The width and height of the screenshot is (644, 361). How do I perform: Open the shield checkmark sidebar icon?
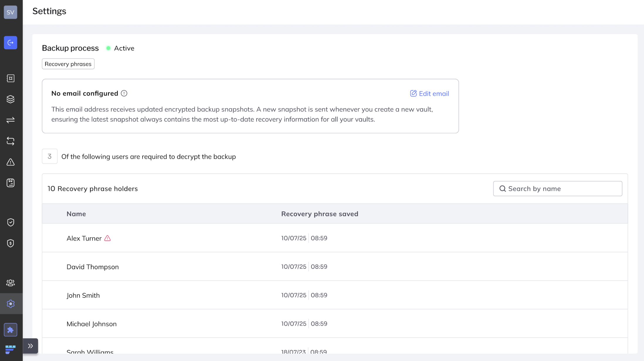pyautogui.click(x=11, y=222)
